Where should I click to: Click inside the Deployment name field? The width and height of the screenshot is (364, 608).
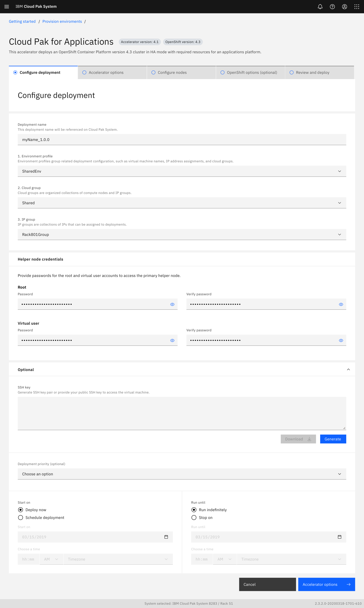point(182,140)
